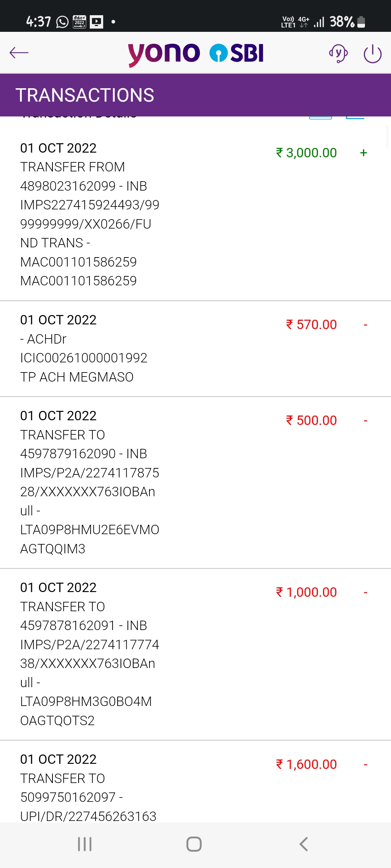The image size is (391, 868).
Task: Open the yono assistant headset icon
Action: (339, 54)
